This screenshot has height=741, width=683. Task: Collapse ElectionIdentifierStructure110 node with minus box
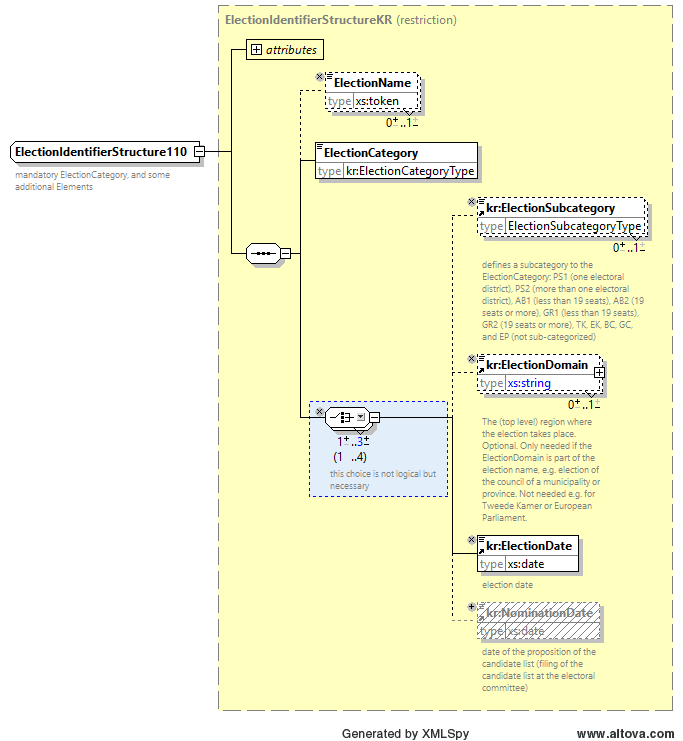tap(200, 152)
